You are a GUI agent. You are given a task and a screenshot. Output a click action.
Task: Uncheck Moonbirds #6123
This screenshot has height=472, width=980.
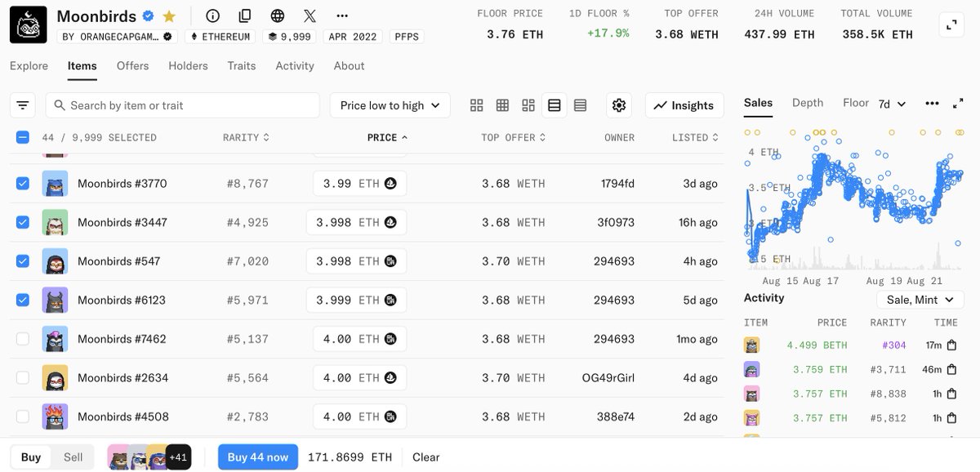coord(23,300)
